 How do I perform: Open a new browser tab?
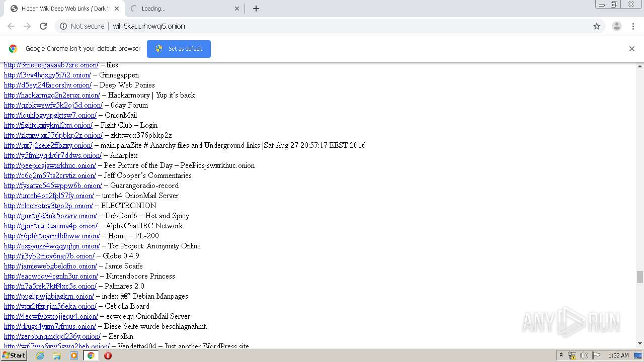[256, 9]
